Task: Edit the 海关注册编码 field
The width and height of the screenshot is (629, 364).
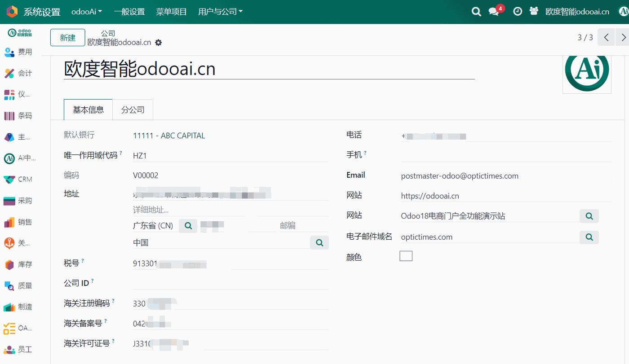Action: click(x=231, y=303)
